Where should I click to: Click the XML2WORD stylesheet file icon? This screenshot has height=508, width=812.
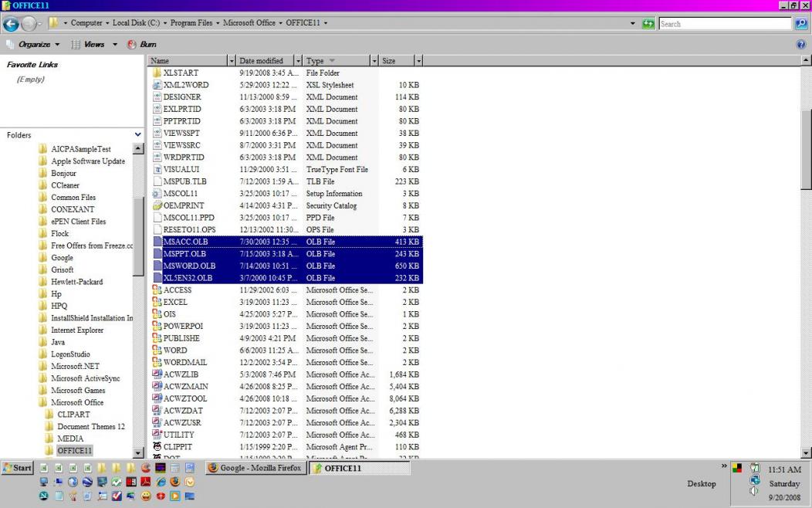click(157, 85)
